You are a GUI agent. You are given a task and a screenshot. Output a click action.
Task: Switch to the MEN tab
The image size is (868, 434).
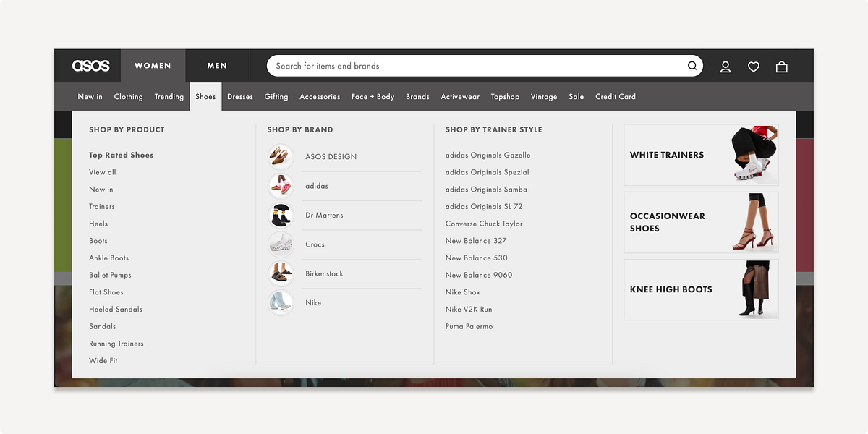click(x=217, y=66)
